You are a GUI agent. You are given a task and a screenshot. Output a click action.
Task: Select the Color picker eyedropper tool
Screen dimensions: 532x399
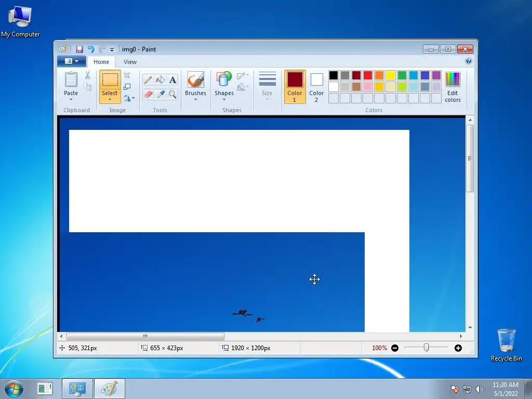point(160,94)
